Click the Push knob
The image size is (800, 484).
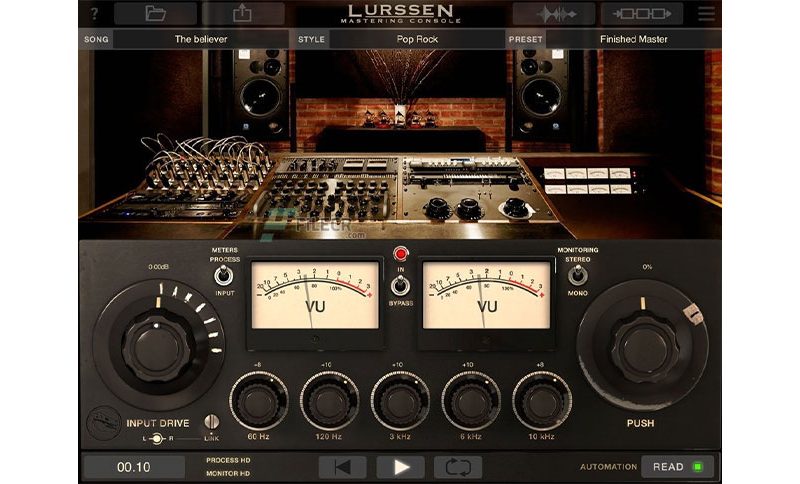click(643, 348)
